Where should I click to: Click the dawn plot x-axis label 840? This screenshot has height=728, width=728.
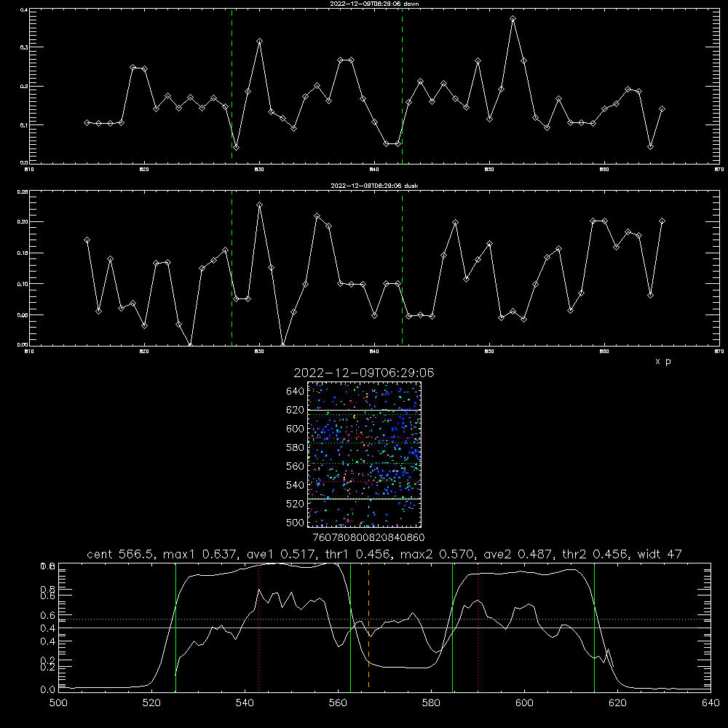pyautogui.click(x=375, y=170)
